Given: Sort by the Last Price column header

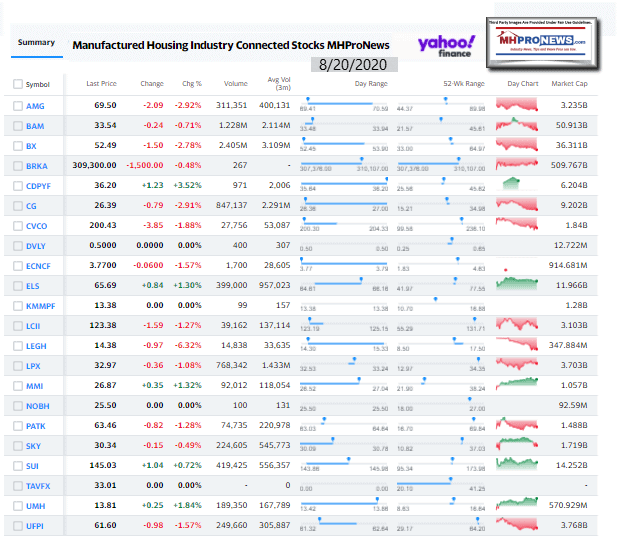Looking at the screenshot, I should [101, 84].
